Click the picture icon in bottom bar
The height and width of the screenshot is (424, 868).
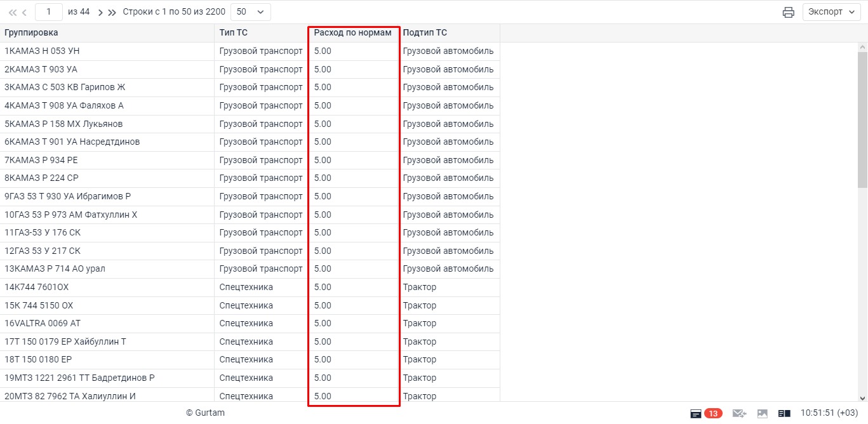763,413
